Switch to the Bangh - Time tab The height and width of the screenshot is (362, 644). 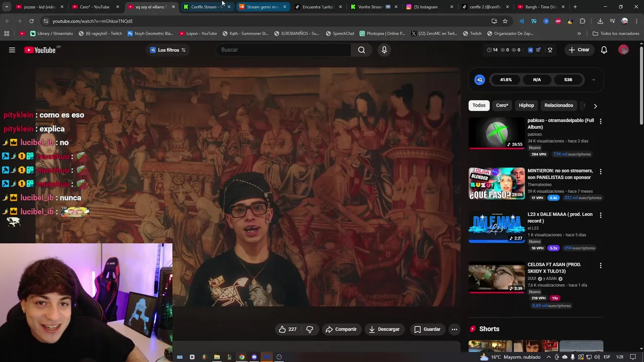point(540,7)
